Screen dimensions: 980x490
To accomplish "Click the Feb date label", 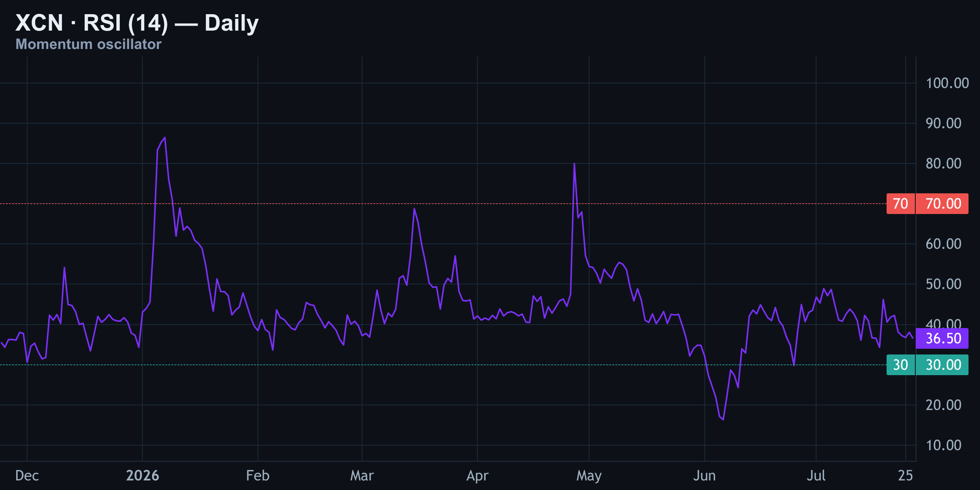I will pos(258,475).
